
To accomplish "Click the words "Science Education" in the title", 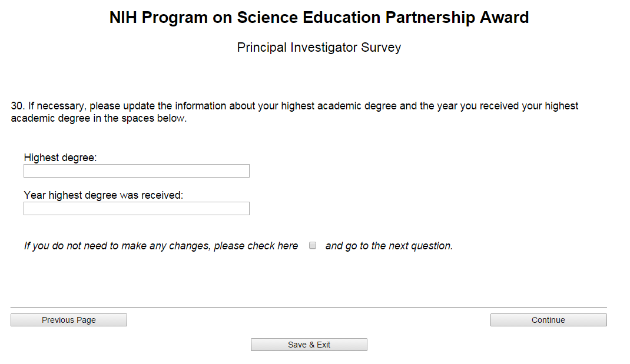I will 309,18.
